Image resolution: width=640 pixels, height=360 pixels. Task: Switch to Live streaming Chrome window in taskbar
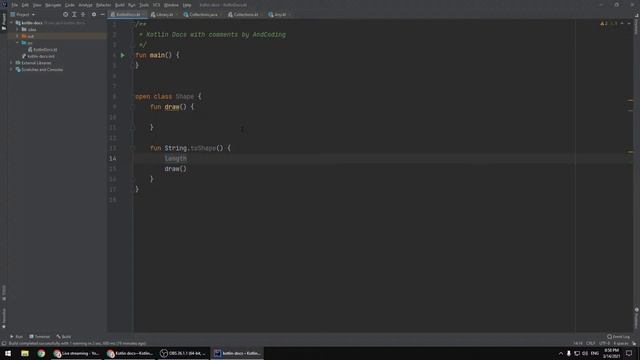(x=76, y=353)
